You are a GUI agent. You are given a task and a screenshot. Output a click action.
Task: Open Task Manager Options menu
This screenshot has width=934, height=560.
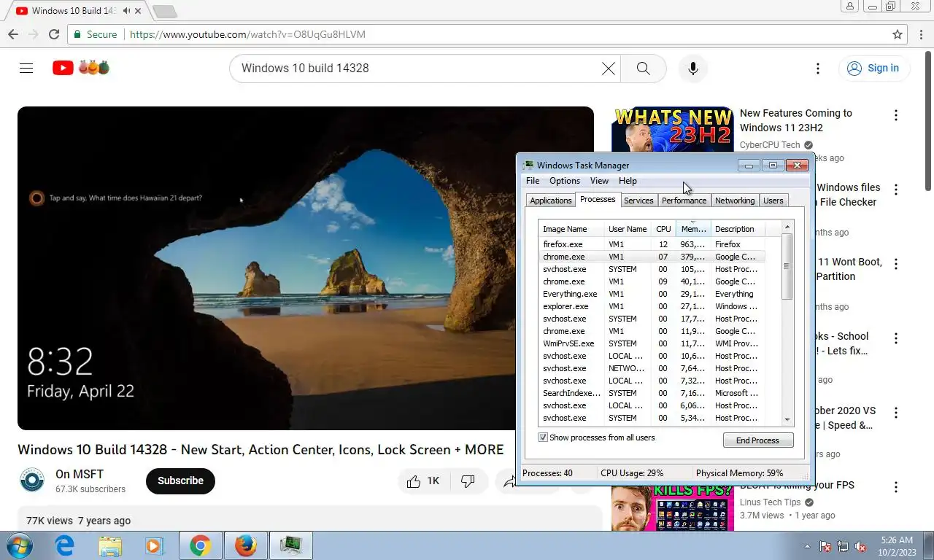coord(565,181)
